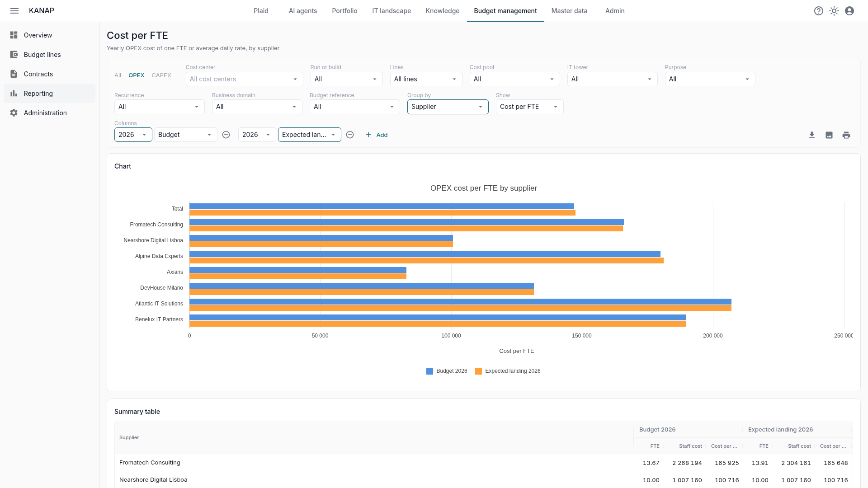Select the CAPEX cost type filter
This screenshot has width=868, height=488.
point(161,75)
